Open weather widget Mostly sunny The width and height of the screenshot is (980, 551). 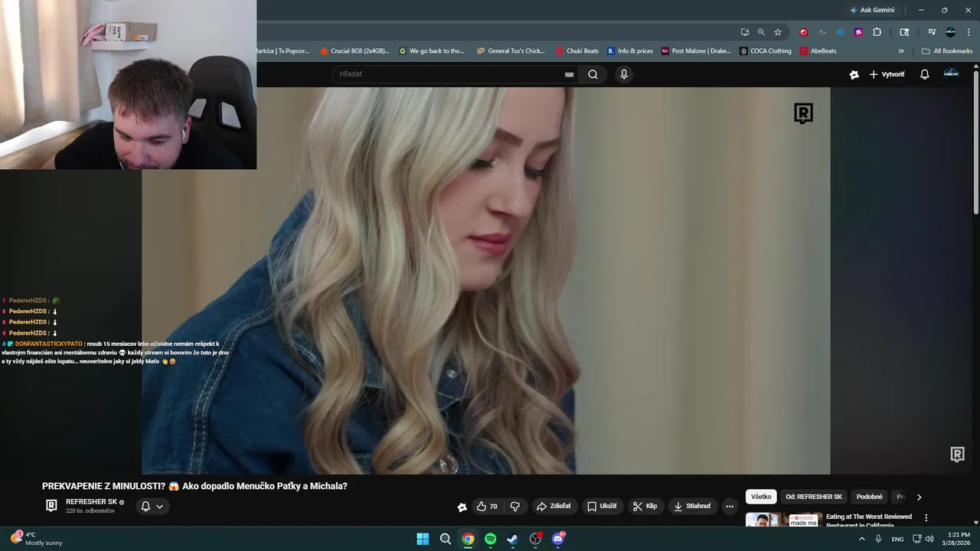point(36,539)
